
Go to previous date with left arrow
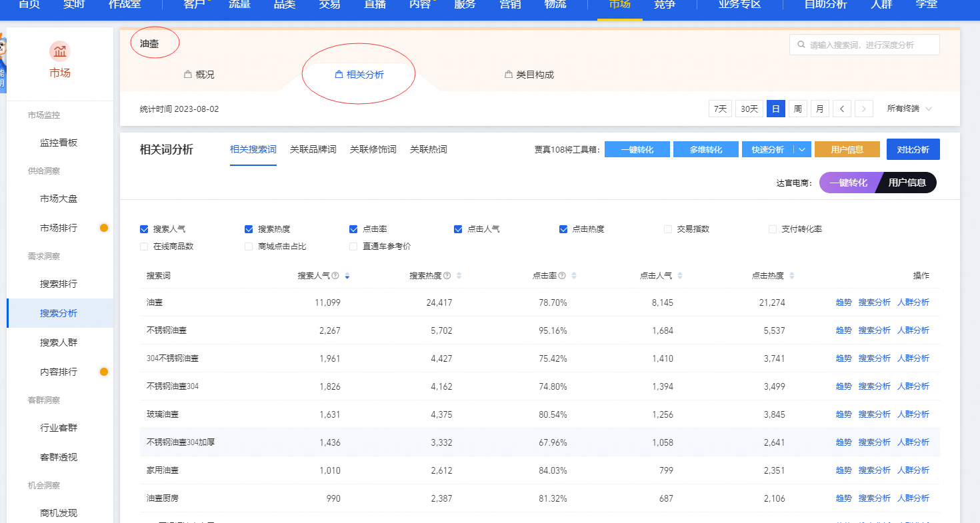842,109
